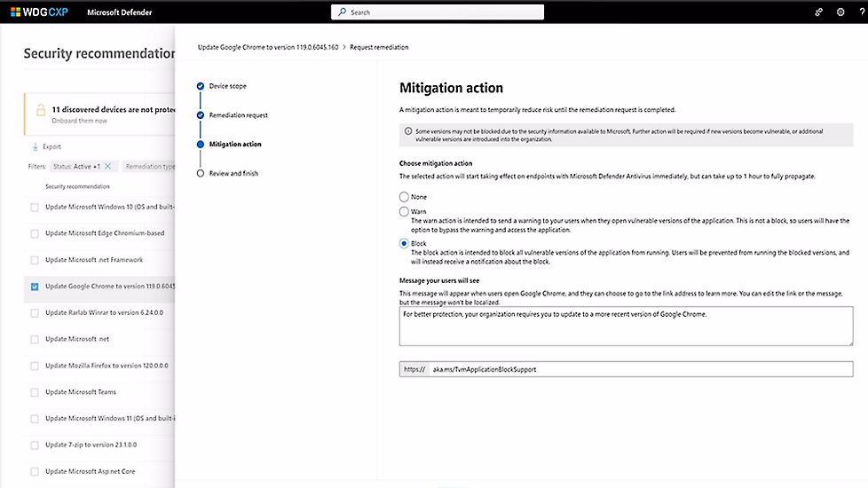The image size is (868, 488).
Task: Open Update Mozilla Firefox to version 120.0.0.0
Action: point(107,366)
